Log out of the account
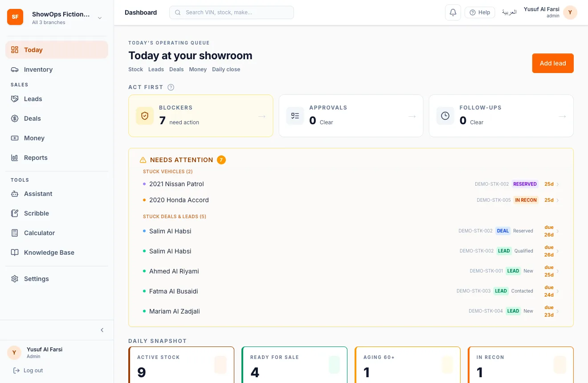Viewport: 588px width, 383px height. 28,371
